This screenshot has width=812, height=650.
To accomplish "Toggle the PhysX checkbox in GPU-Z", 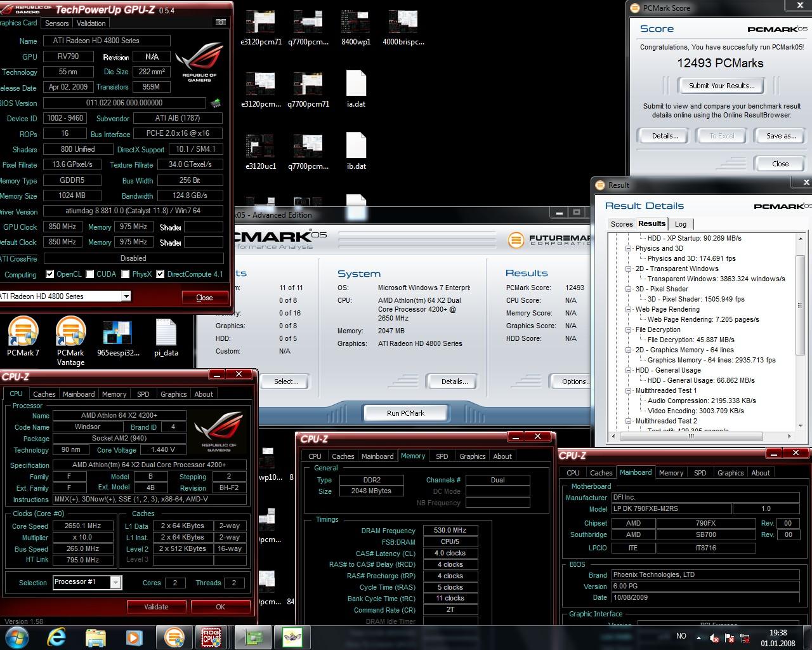I will (126, 274).
